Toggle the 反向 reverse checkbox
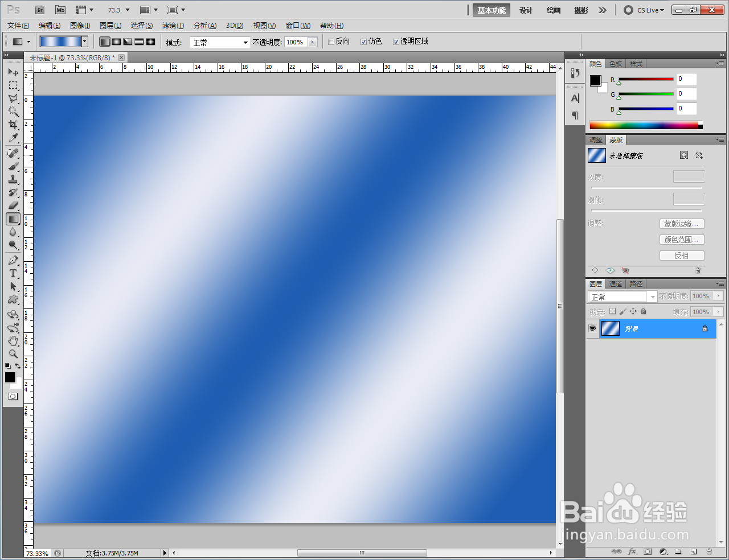This screenshot has height=560, width=729. (x=331, y=42)
